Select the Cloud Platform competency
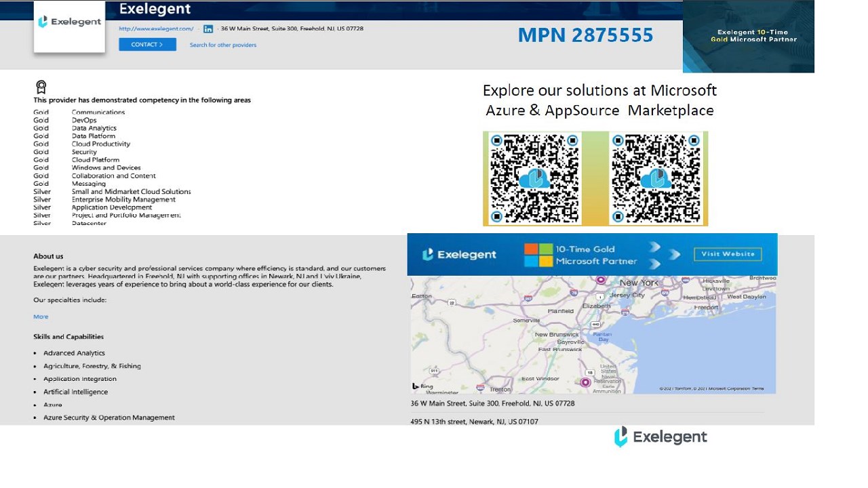Screen dimensions: 868x488 (77, 160)
